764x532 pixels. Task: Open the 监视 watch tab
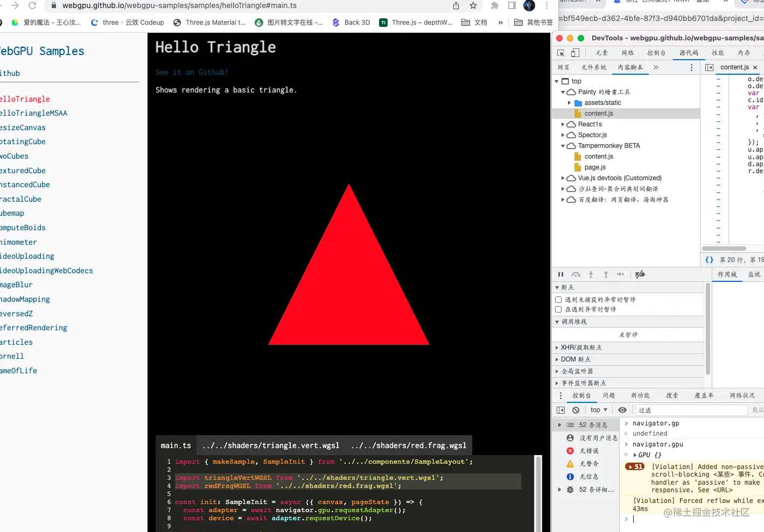754,274
